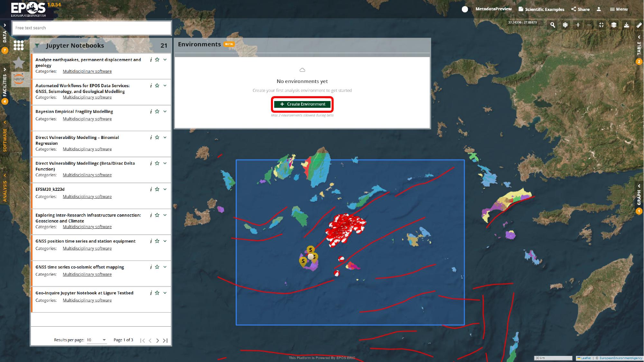This screenshot has height=362, width=644.
Task: Open the Menu in top bar
Action: [619, 9]
